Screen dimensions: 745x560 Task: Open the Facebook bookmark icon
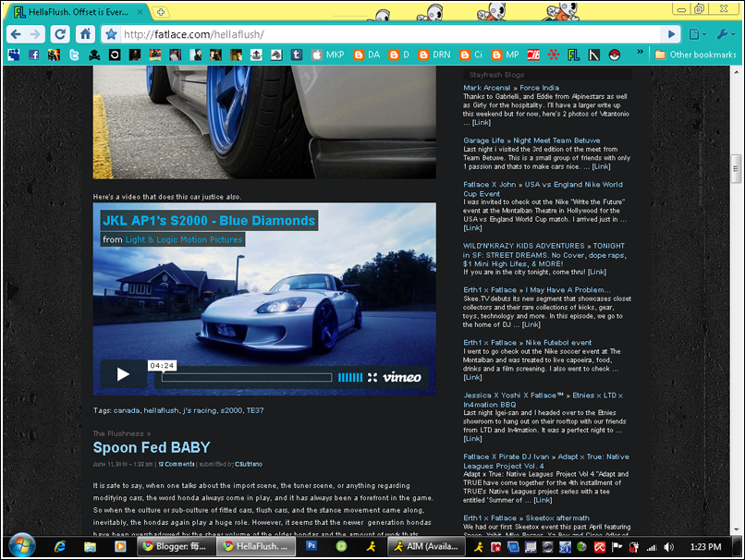coord(34,55)
